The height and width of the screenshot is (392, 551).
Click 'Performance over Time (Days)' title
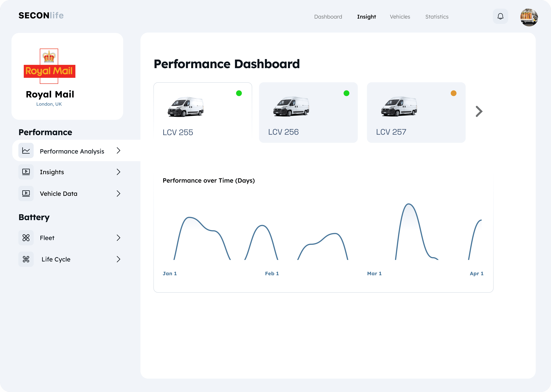(x=209, y=181)
